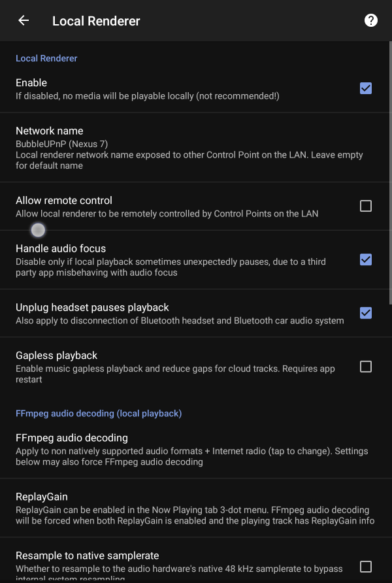Open the help question mark icon
Image resolution: width=392 pixels, height=583 pixels.
click(371, 20)
